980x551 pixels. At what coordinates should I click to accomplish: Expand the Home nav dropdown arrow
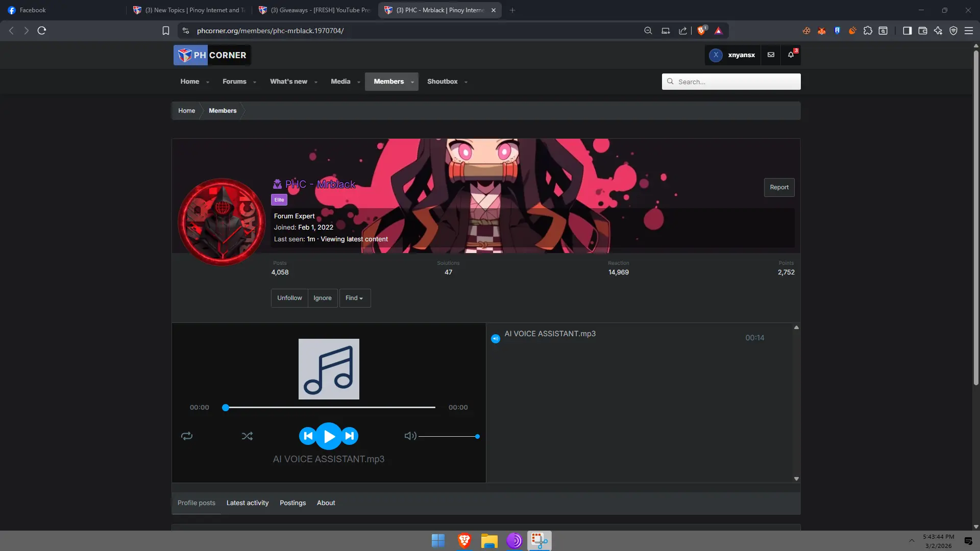tap(208, 82)
